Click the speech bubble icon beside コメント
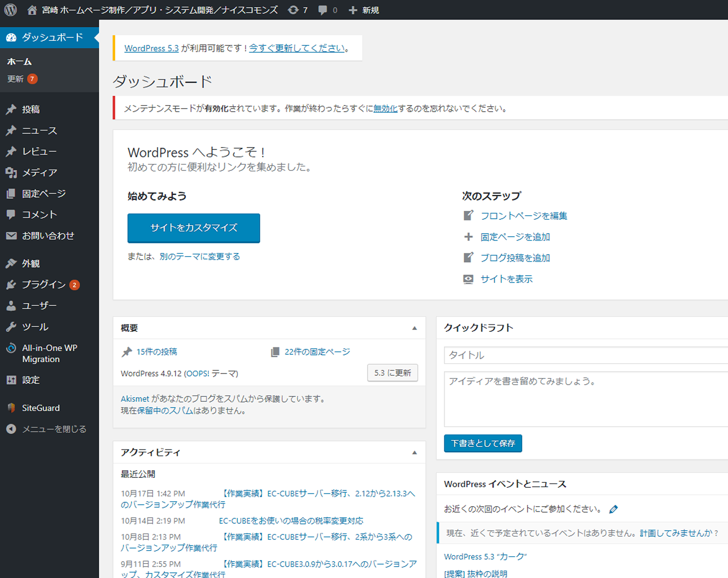 point(11,215)
